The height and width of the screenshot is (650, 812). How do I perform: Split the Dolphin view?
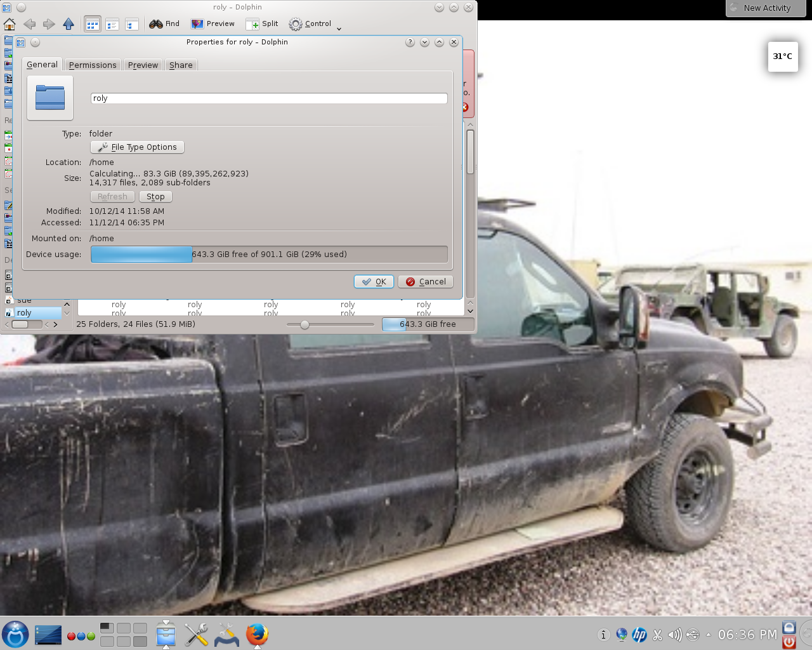(x=262, y=24)
